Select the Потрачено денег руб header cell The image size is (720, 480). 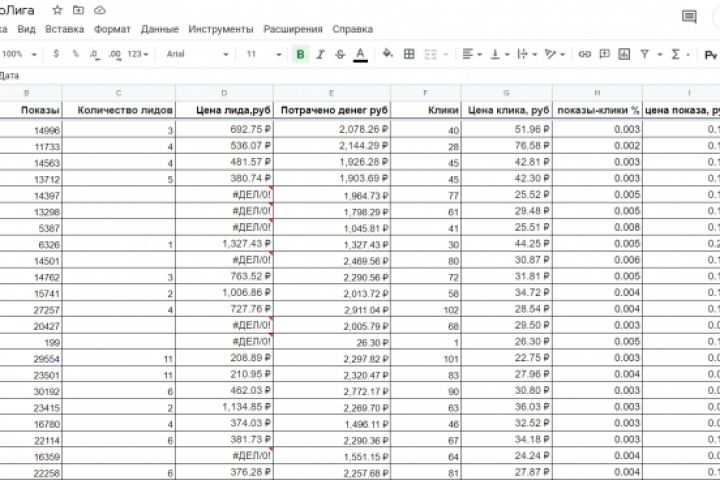[332, 110]
